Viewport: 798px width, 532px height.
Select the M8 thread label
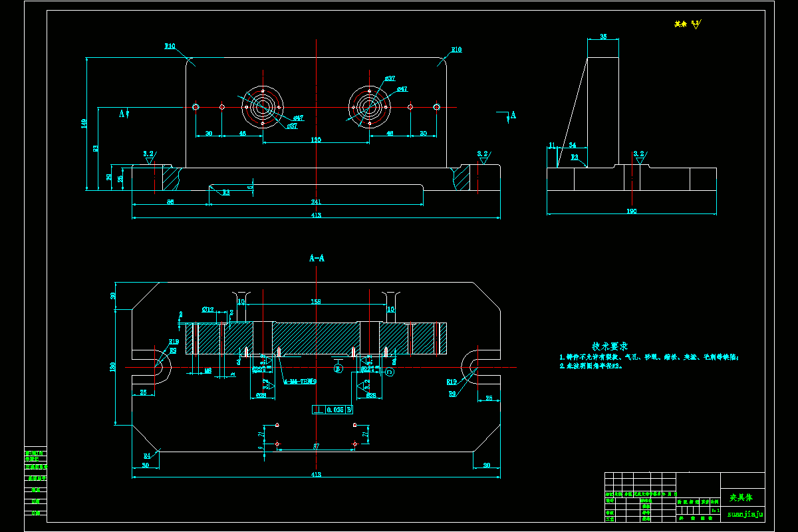pos(208,371)
